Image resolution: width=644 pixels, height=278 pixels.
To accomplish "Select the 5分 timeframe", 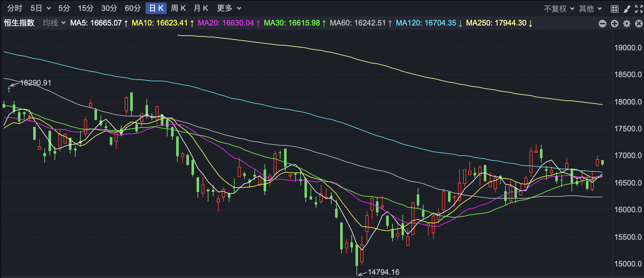I will point(64,8).
